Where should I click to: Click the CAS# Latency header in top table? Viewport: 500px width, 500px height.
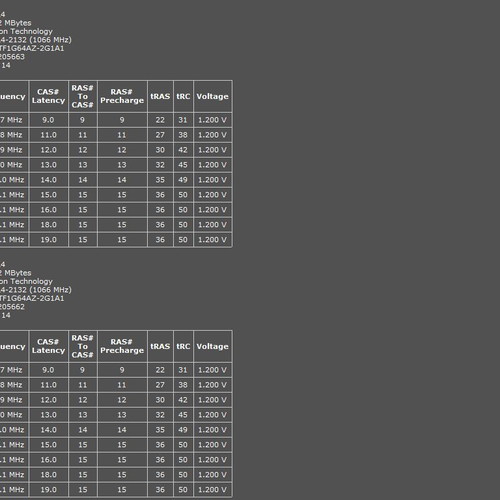[x=49, y=96]
